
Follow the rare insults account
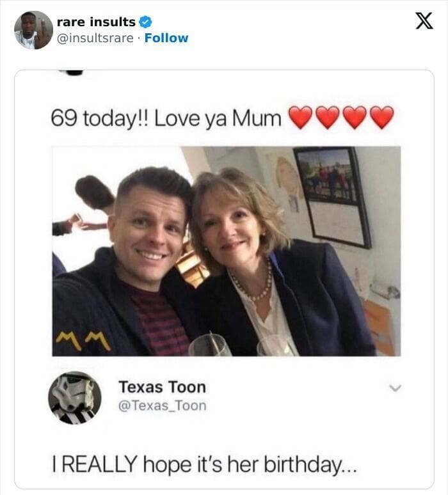166,38
